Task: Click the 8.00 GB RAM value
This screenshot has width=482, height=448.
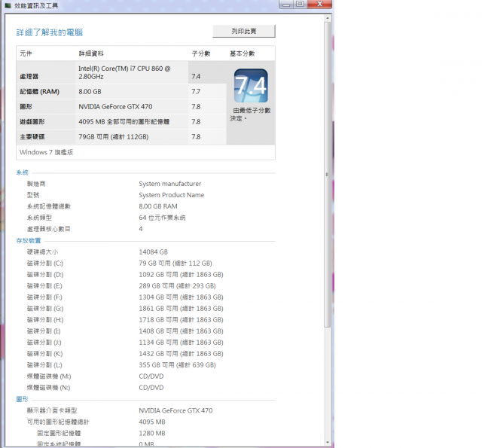Action: tap(158, 206)
